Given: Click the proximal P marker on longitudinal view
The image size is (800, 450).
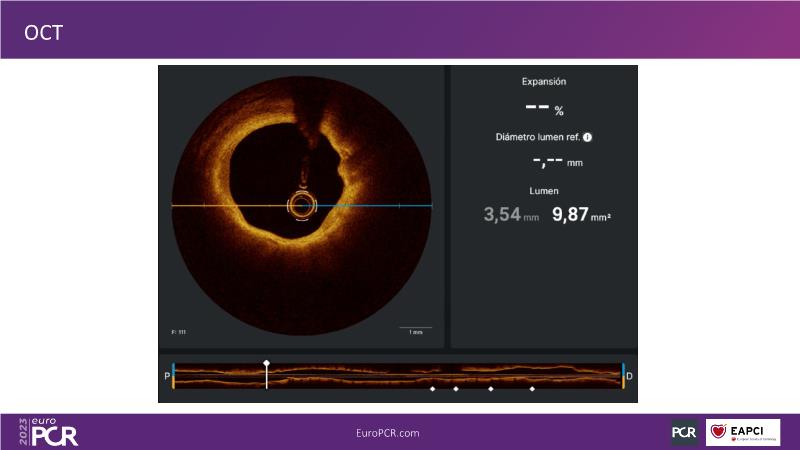Looking at the screenshot, I should (168, 376).
